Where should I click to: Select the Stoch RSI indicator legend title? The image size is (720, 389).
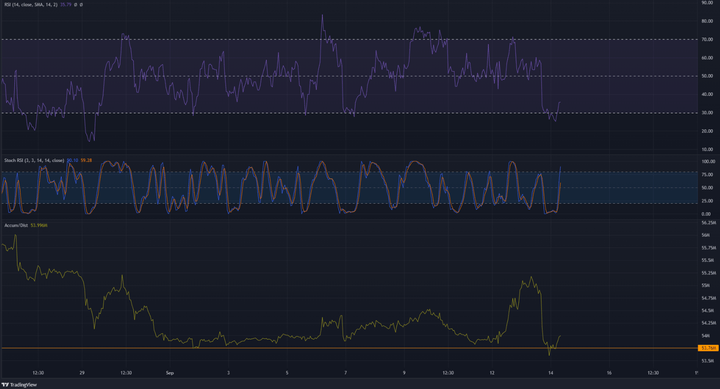(x=34, y=160)
